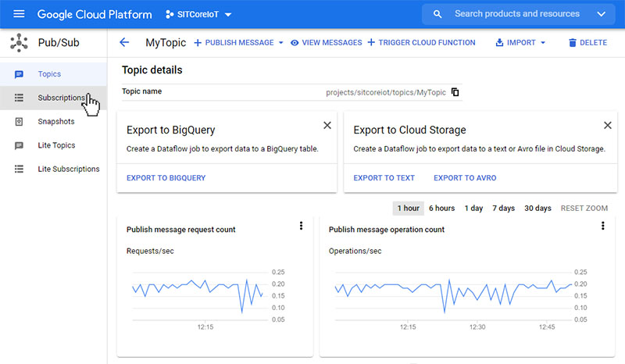This screenshot has height=364, width=625.
Task: Click the Publish Message button
Action: [234, 43]
